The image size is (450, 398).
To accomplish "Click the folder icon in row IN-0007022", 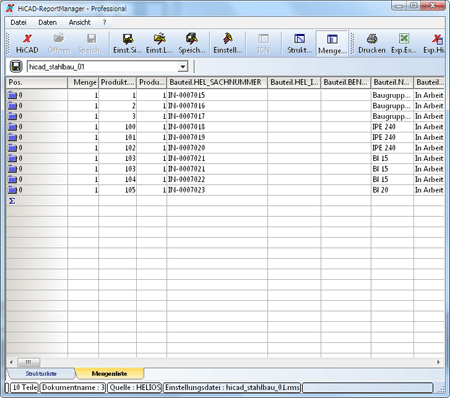I will [12, 180].
